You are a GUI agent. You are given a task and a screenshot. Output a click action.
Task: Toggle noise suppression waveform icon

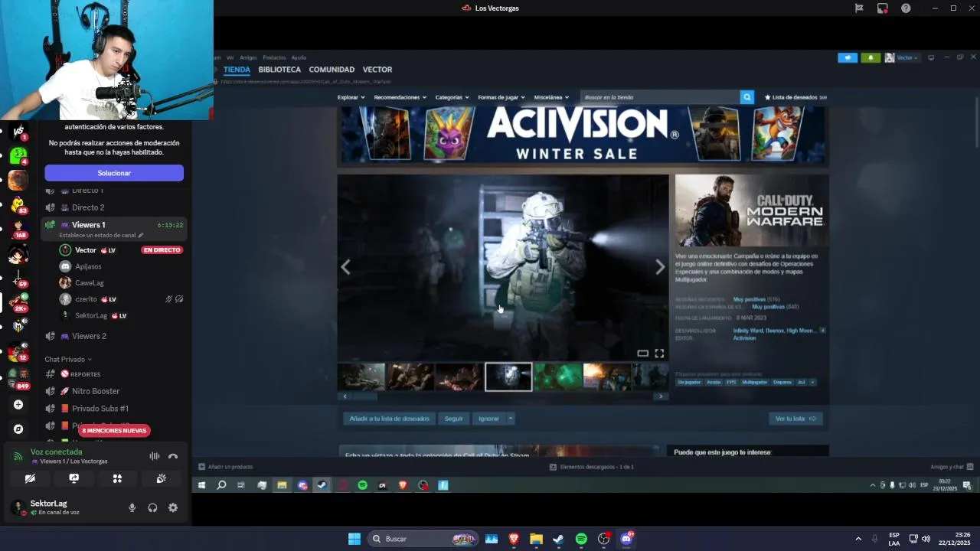click(x=154, y=456)
